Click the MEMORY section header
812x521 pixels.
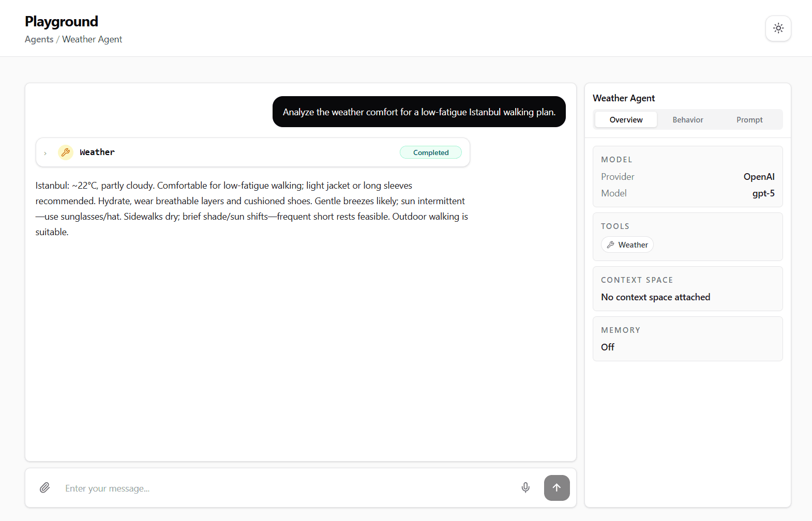[621, 330]
